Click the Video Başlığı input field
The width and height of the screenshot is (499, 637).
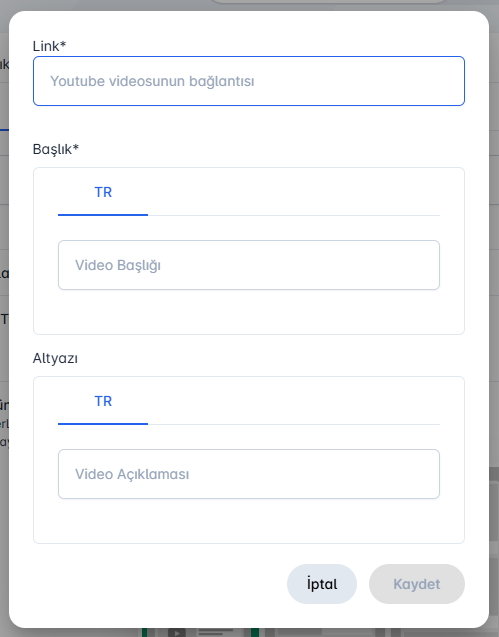tap(249, 265)
